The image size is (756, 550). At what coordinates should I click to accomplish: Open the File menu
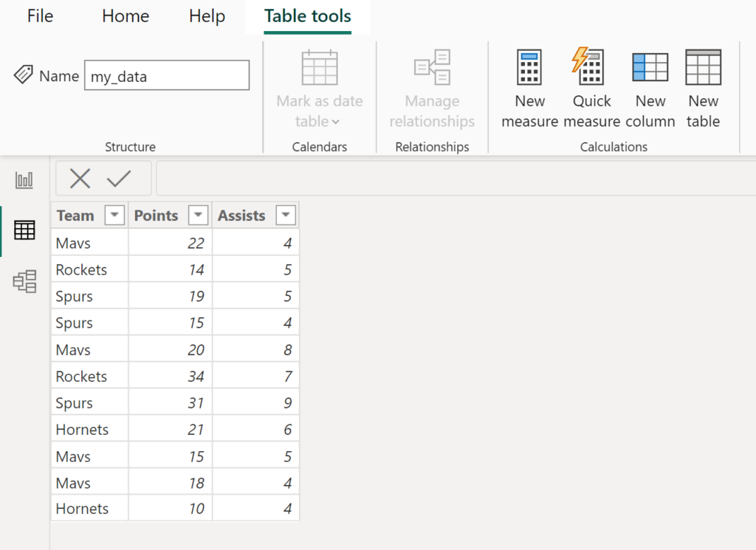[39, 16]
